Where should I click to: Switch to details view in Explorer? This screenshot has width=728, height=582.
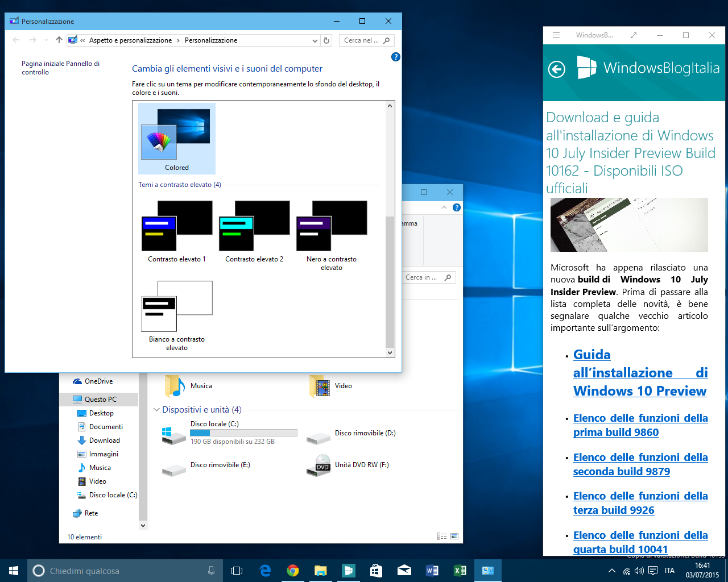pyautogui.click(x=442, y=536)
